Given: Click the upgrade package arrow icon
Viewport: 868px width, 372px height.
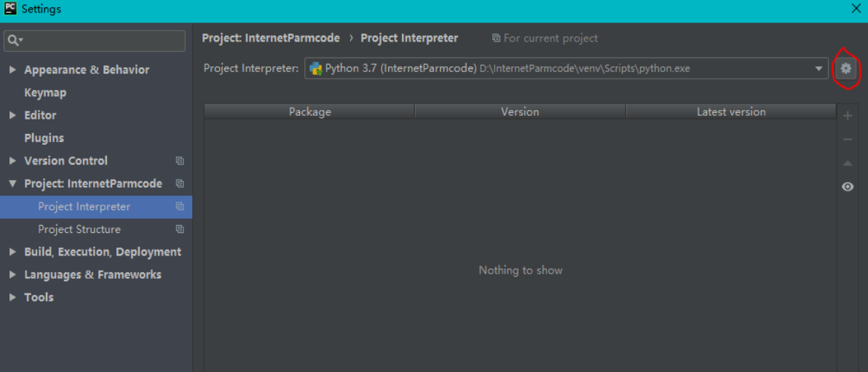Looking at the screenshot, I should point(848,164).
